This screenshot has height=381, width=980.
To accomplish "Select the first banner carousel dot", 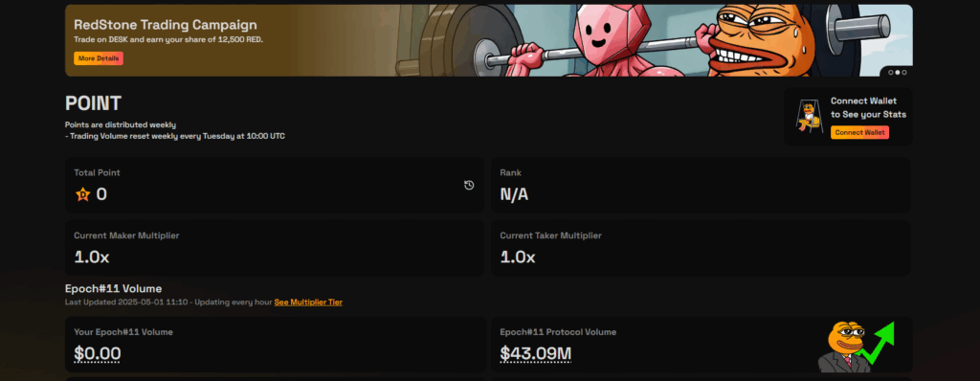I will coord(891,73).
